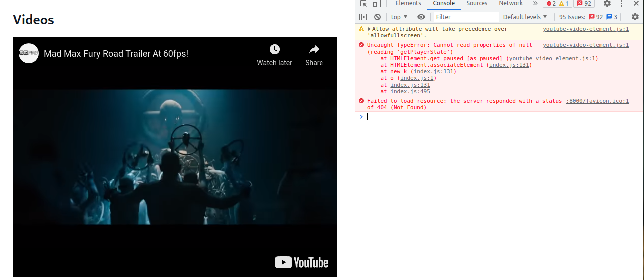Follow the index.js:495 stack link

click(x=410, y=92)
